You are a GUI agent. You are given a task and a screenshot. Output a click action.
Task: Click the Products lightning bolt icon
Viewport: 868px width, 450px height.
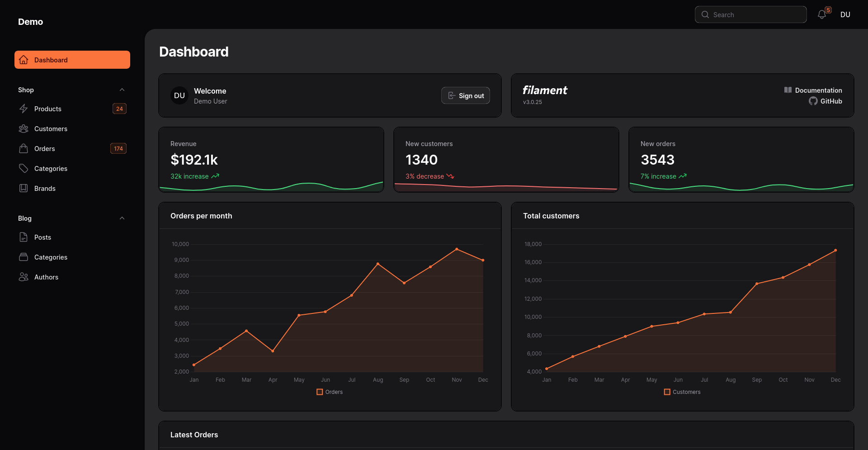tap(24, 109)
